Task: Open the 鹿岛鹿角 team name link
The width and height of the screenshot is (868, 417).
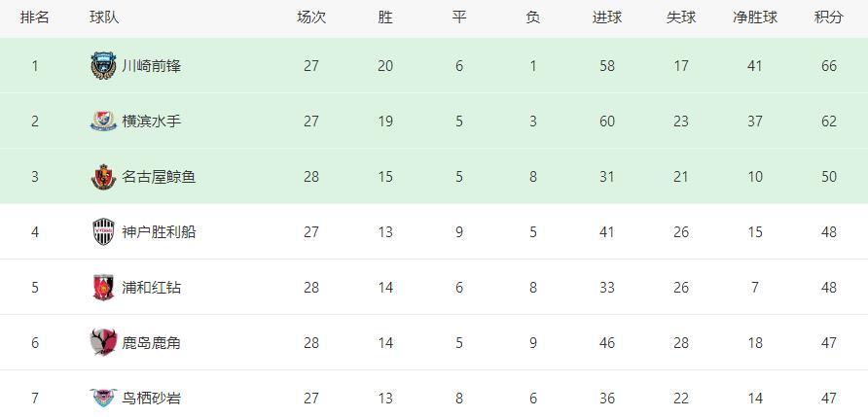Action: [x=151, y=343]
